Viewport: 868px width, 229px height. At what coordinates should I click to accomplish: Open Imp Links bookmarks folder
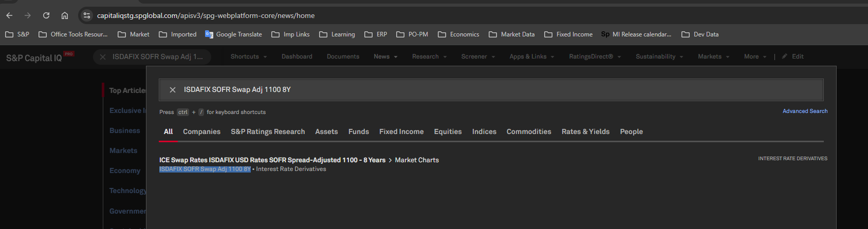coord(290,34)
